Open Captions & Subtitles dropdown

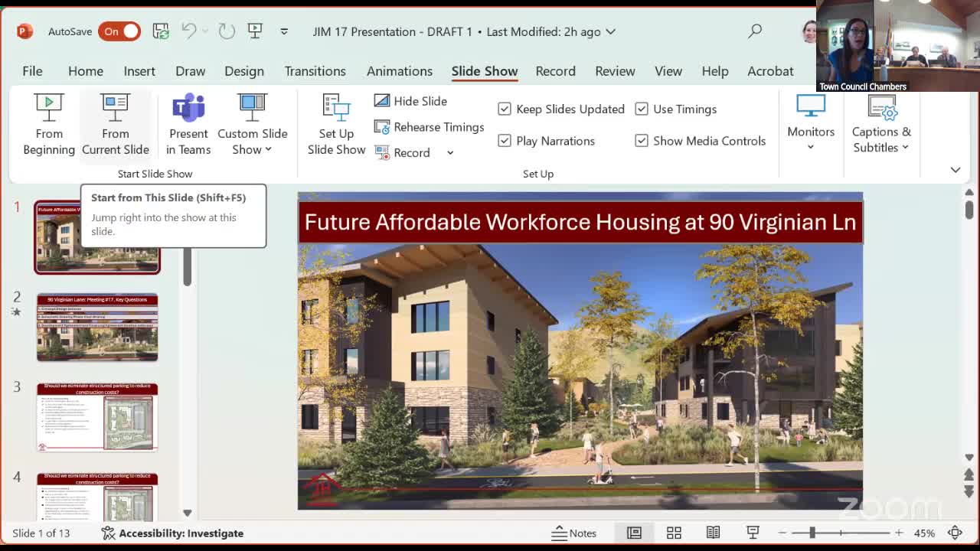[x=881, y=123]
